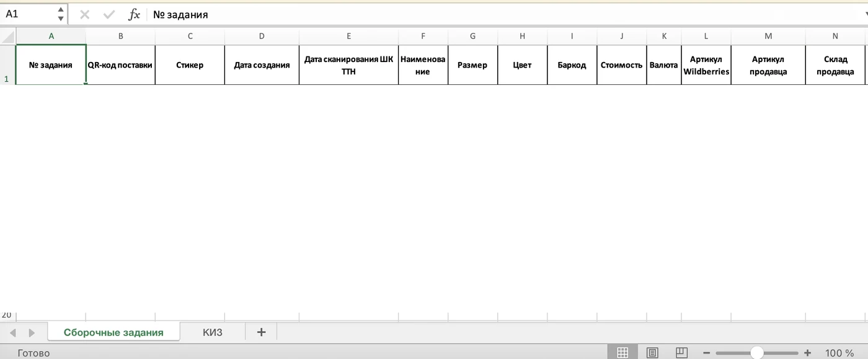
Task: Click the Cancel (X) formula bar icon
Action: point(85,14)
